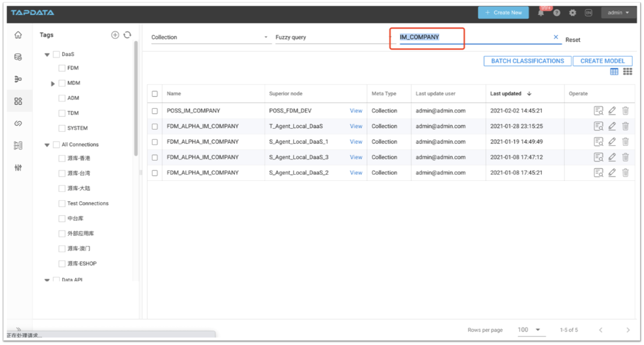This screenshot has width=644, height=345.
Task: Change rows per page from 100
Action: coord(531,330)
